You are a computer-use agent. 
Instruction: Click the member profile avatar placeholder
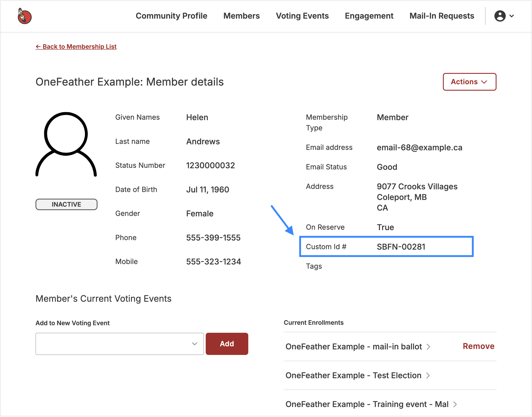coord(66,144)
